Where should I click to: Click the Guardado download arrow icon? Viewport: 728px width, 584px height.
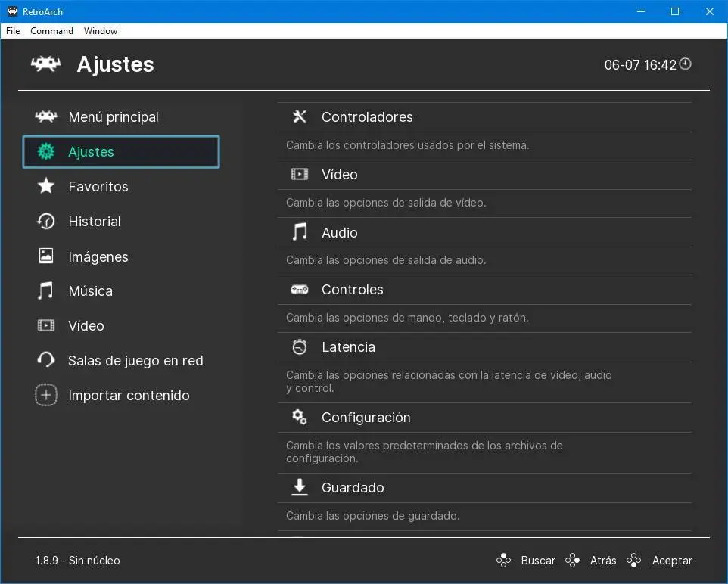(300, 487)
